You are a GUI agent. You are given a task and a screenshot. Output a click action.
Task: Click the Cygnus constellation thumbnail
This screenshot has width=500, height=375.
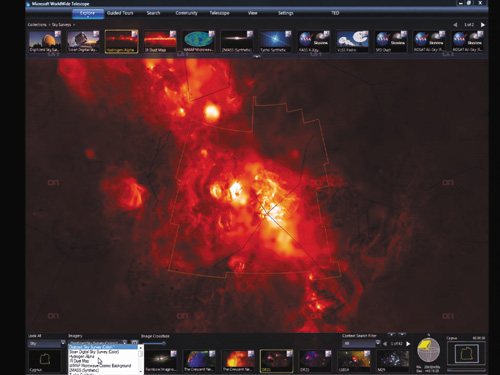tap(45, 361)
